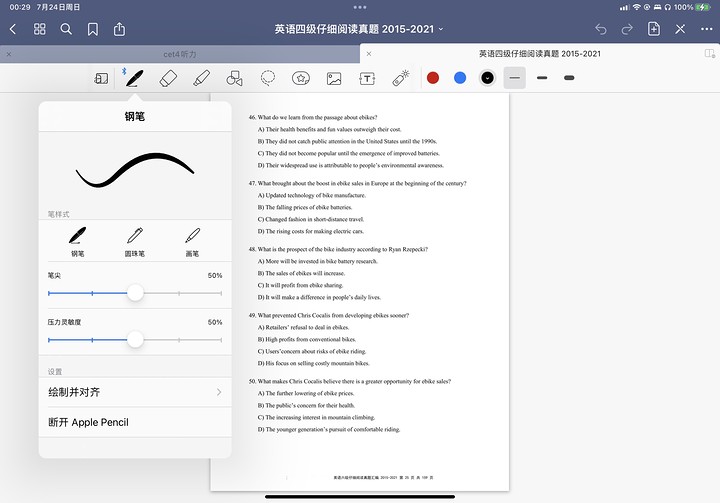
Task: Close the cet4听力 tab
Action: [x=9, y=54]
